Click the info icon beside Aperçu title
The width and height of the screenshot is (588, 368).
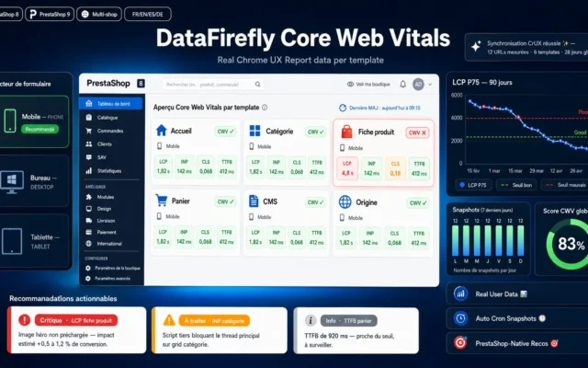[x=265, y=108]
